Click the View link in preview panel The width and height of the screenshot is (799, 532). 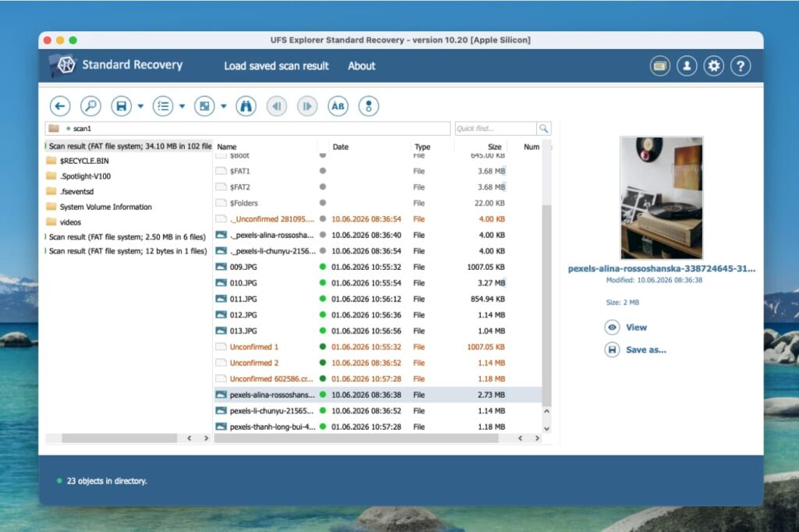click(x=636, y=328)
